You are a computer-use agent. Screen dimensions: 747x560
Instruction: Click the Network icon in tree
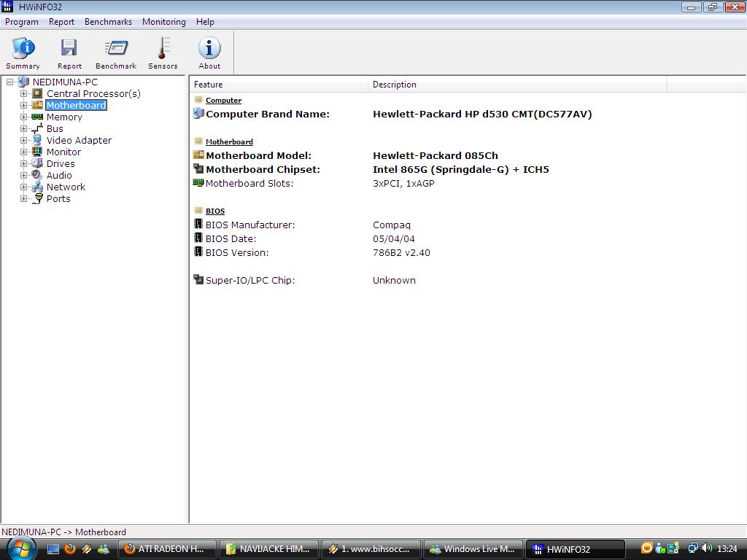point(37,187)
